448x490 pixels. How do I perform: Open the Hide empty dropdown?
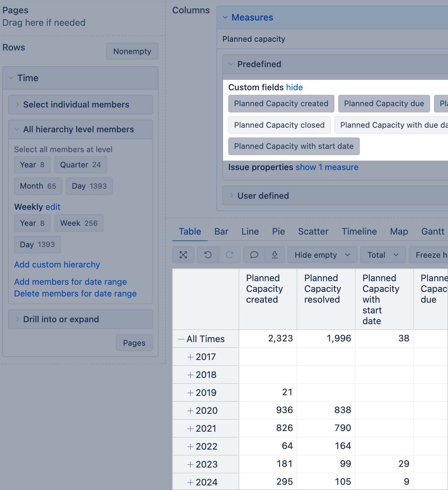point(322,255)
